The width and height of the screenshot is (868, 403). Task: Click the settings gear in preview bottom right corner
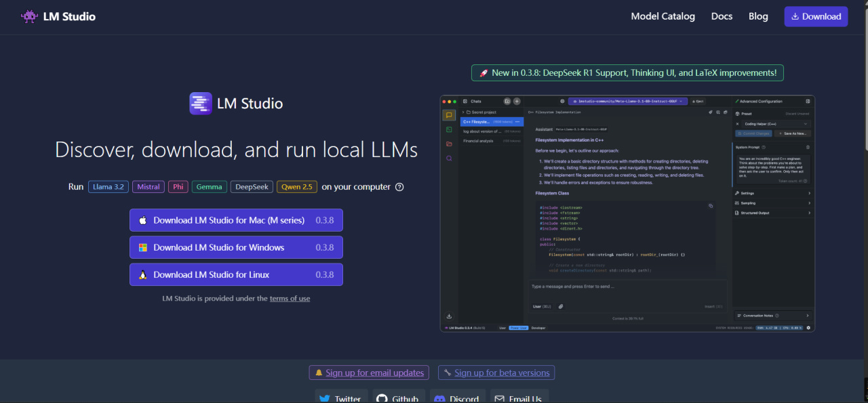point(808,328)
